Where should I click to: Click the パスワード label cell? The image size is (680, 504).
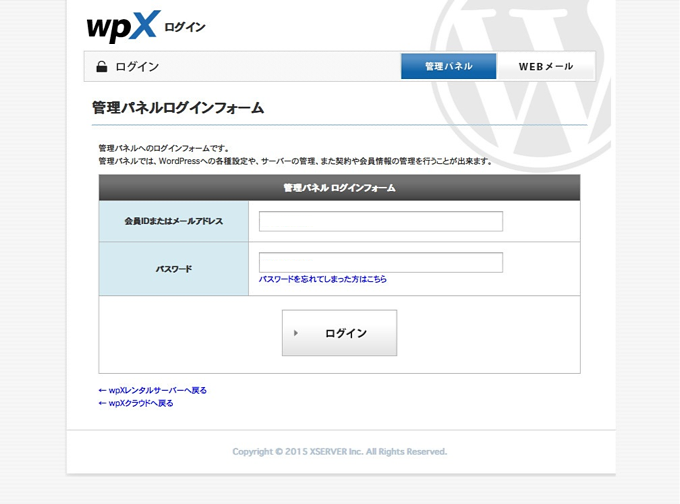pos(173,269)
